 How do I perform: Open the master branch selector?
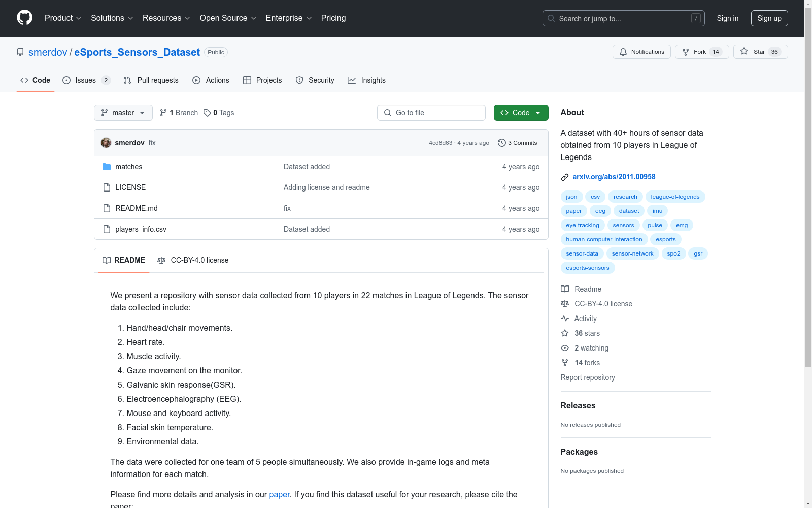[x=123, y=113]
